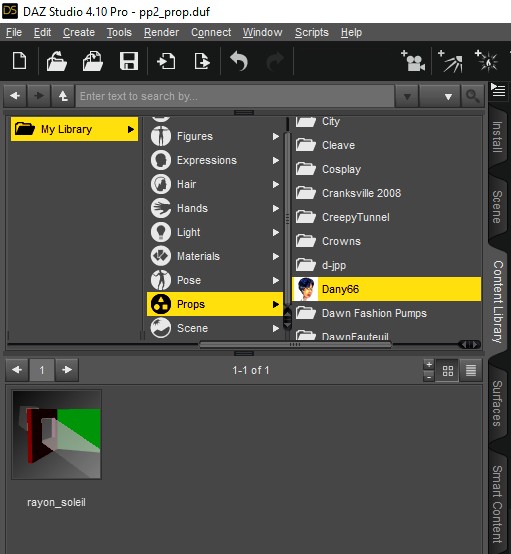
Task: Increase thumbnail size with plus button
Action: 429,365
